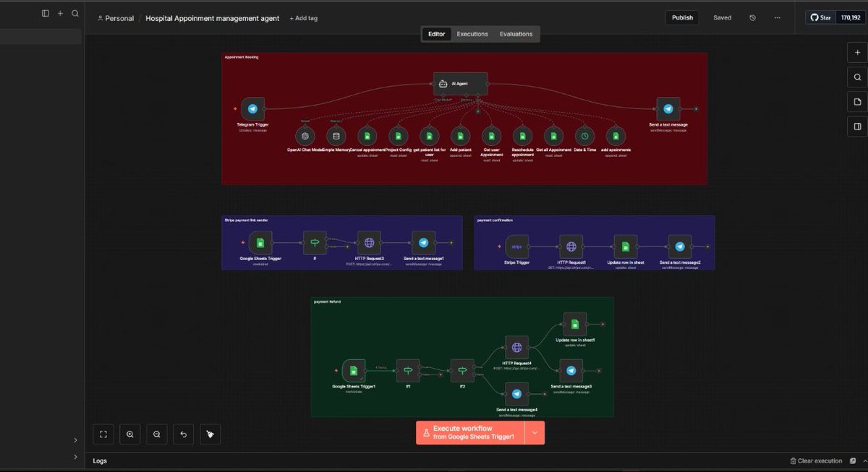This screenshot has height=472, width=868.
Task: Select the Update row in sheet node
Action: [625, 246]
